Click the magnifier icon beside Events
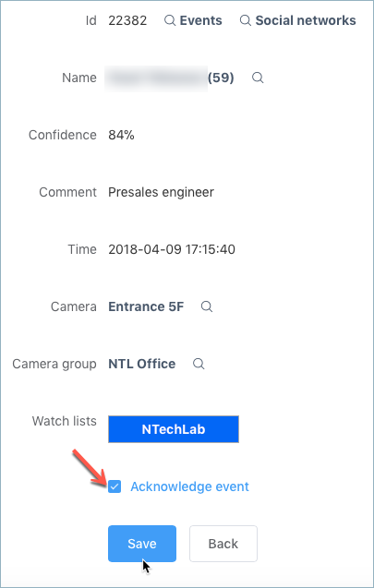The width and height of the screenshot is (374, 588). 170,20
